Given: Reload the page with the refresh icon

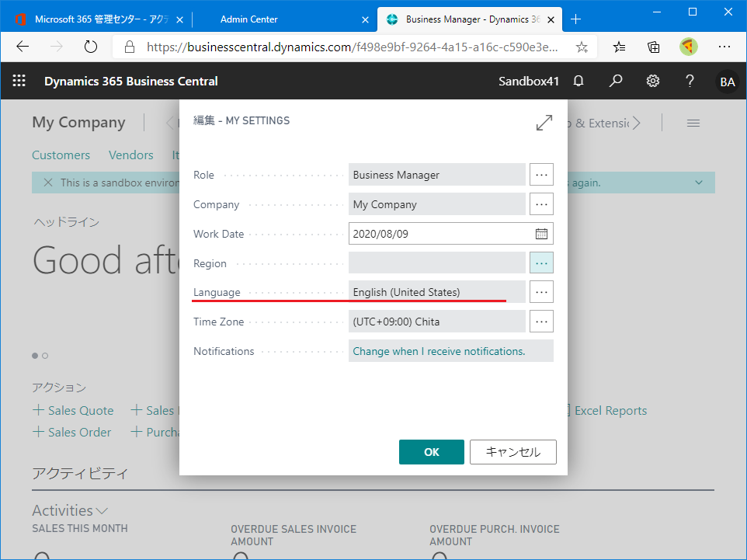Looking at the screenshot, I should [x=91, y=47].
